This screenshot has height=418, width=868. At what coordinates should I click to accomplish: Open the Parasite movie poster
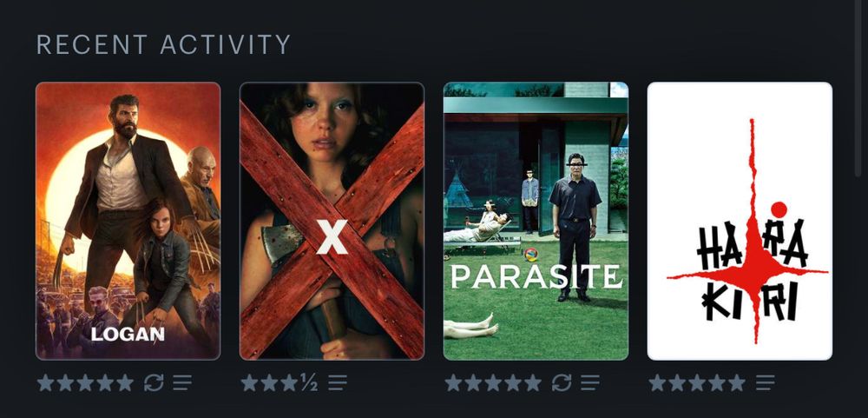pos(536,222)
